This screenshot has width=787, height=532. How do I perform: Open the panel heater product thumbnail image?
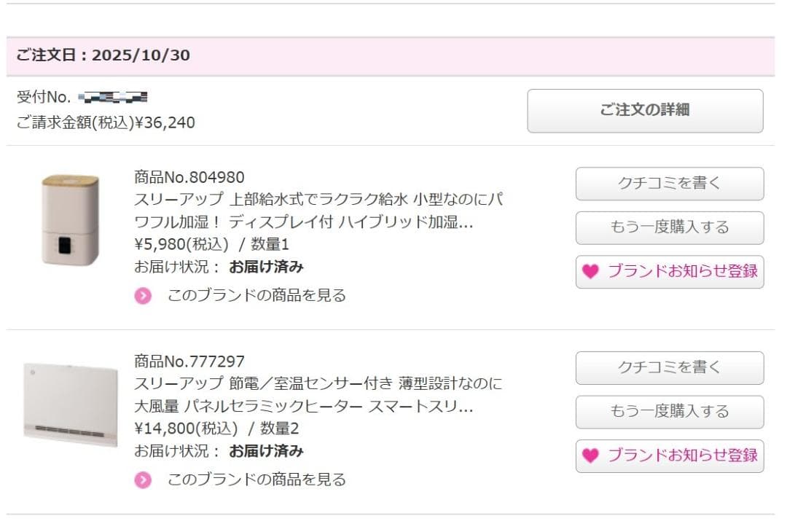pyautogui.click(x=70, y=403)
